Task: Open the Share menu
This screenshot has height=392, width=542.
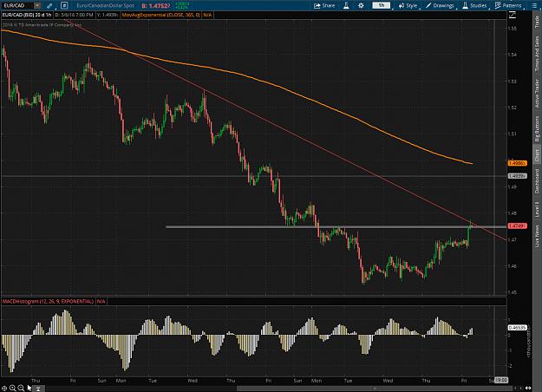Action: [x=324, y=5]
